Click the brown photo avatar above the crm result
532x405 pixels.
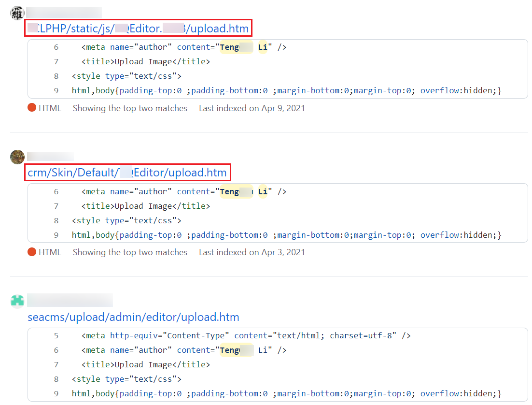click(17, 157)
